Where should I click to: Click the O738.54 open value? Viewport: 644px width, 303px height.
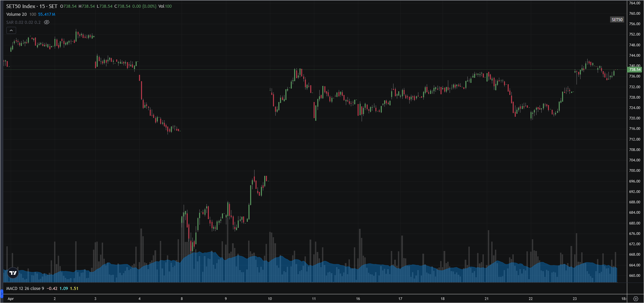(68, 6)
